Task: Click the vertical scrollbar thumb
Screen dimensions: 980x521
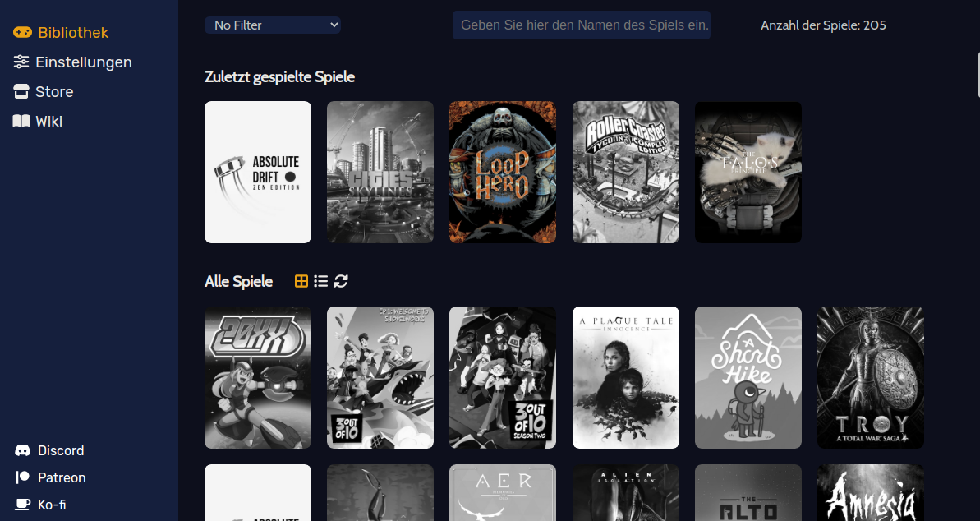Action: [x=978, y=75]
